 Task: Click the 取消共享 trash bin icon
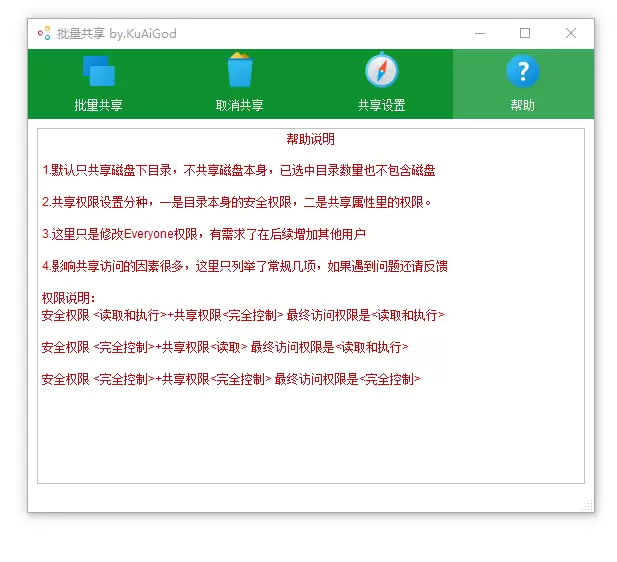tap(240, 70)
